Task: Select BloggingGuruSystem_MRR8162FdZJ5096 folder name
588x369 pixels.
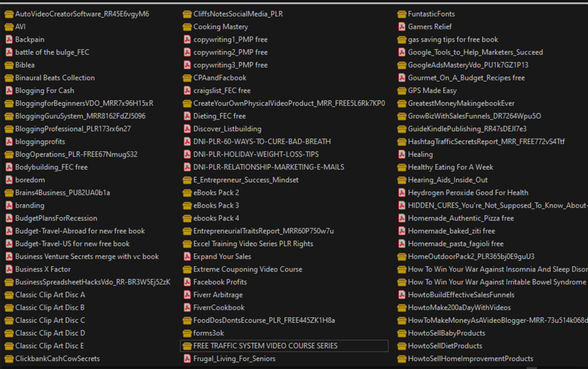Action: 80,116
